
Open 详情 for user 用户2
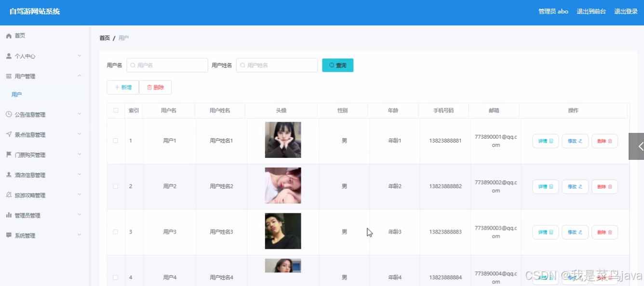545,187
